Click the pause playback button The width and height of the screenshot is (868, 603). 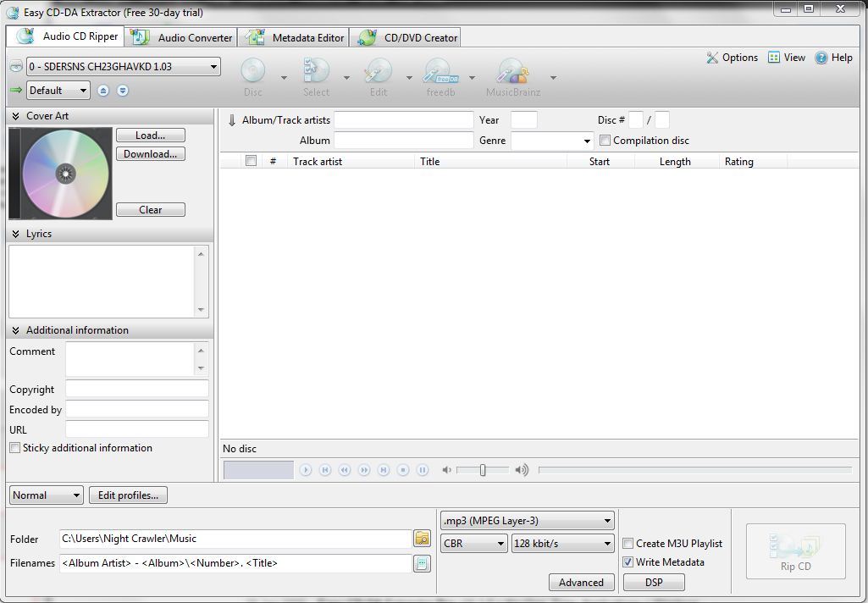click(x=423, y=470)
